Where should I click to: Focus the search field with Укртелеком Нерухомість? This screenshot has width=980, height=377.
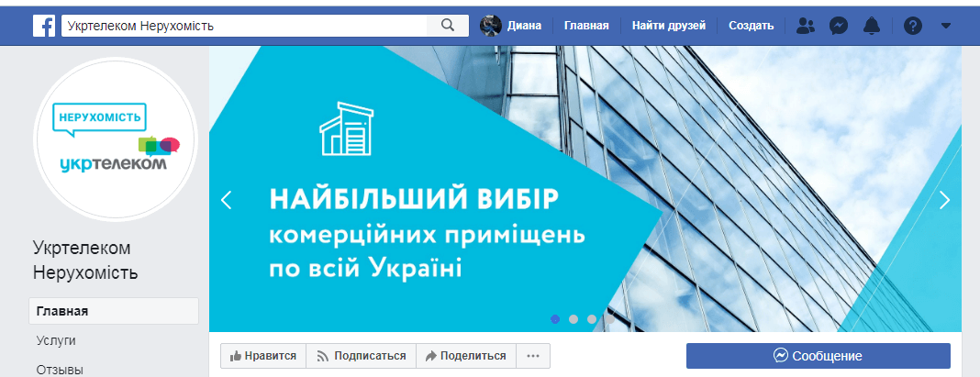[x=244, y=26]
